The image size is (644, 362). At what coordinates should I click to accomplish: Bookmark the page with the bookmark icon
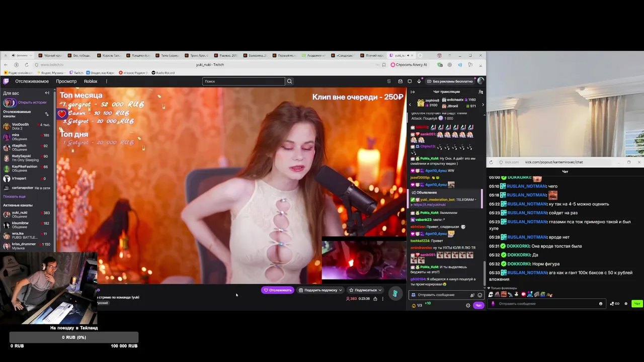(x=384, y=65)
